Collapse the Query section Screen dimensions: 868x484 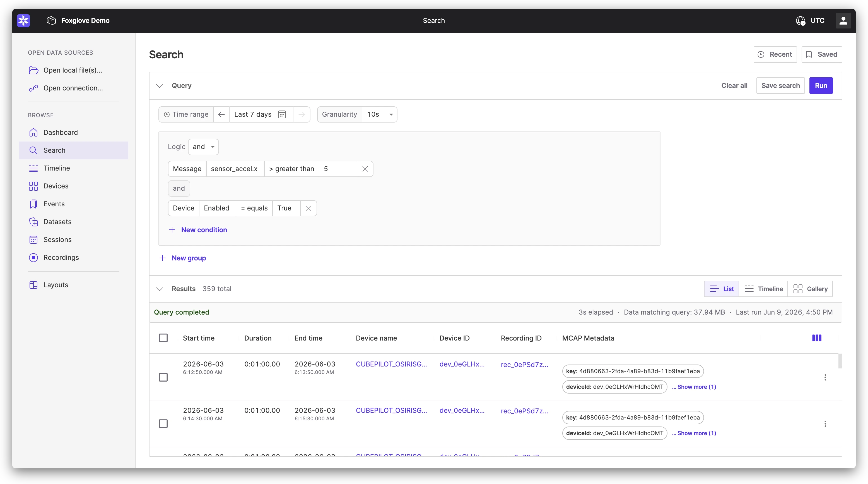click(159, 86)
